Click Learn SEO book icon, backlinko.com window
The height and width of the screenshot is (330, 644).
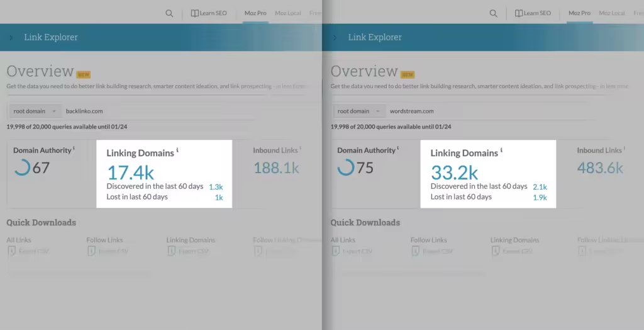pyautogui.click(x=195, y=13)
